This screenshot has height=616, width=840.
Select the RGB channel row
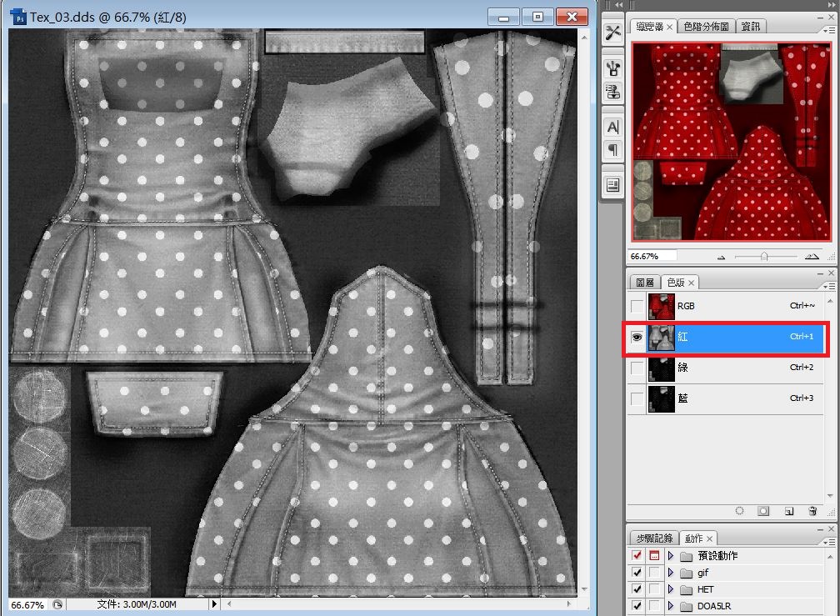click(725, 306)
